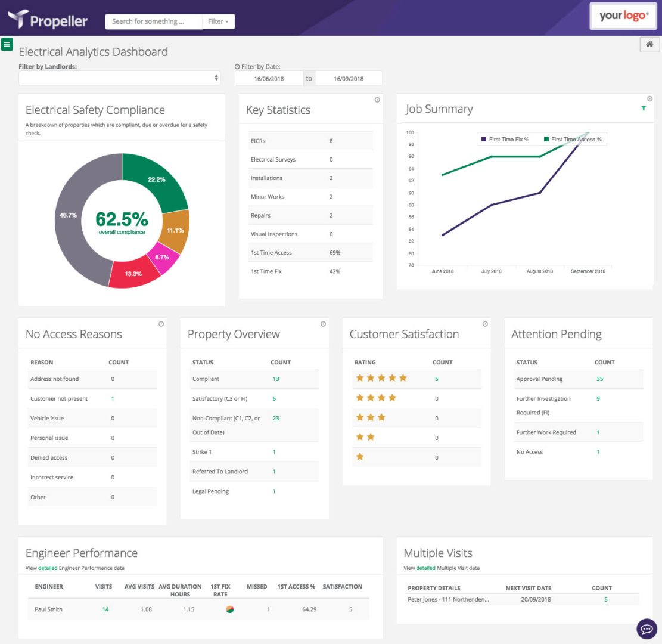662x644 pixels.
Task: Open the chat bubble widget
Action: [647, 628]
